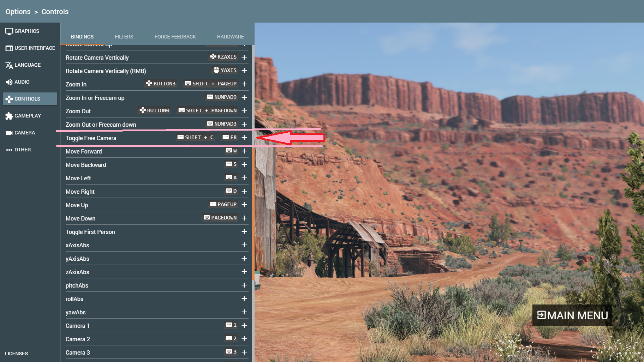Edit the SHIFT + PAGEDOWN binding
Image resolution: width=644 pixels, height=362 pixels.
tap(208, 110)
